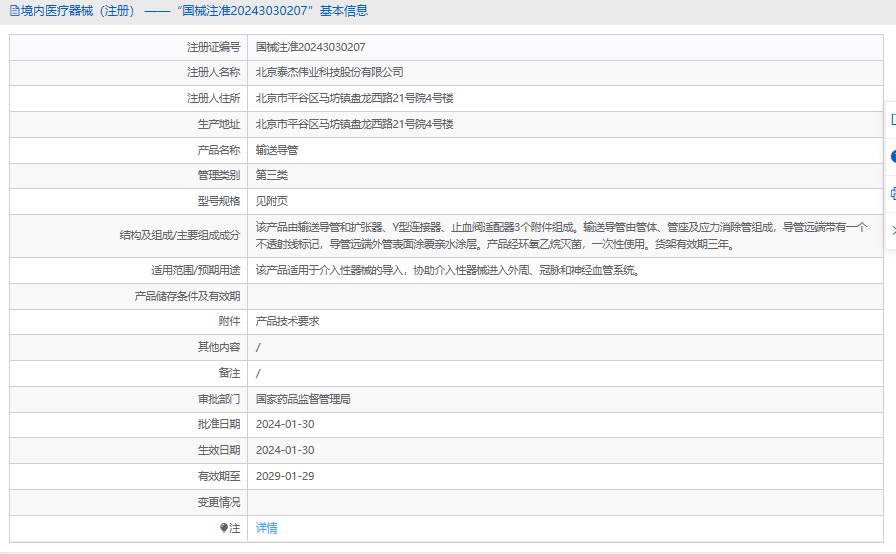Screen dimensions: 896x554
Task: Click the document icon before 境内医疗器械 title
Action: coord(14,11)
